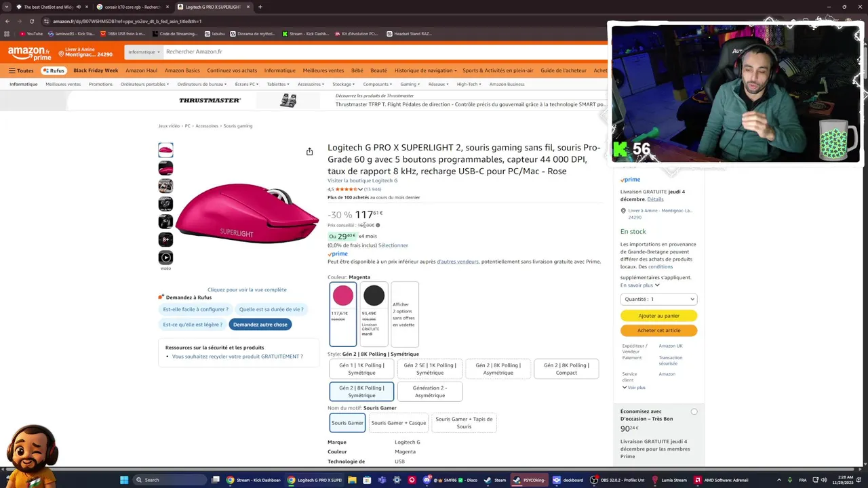Open the Steam taskbar app

(495, 480)
